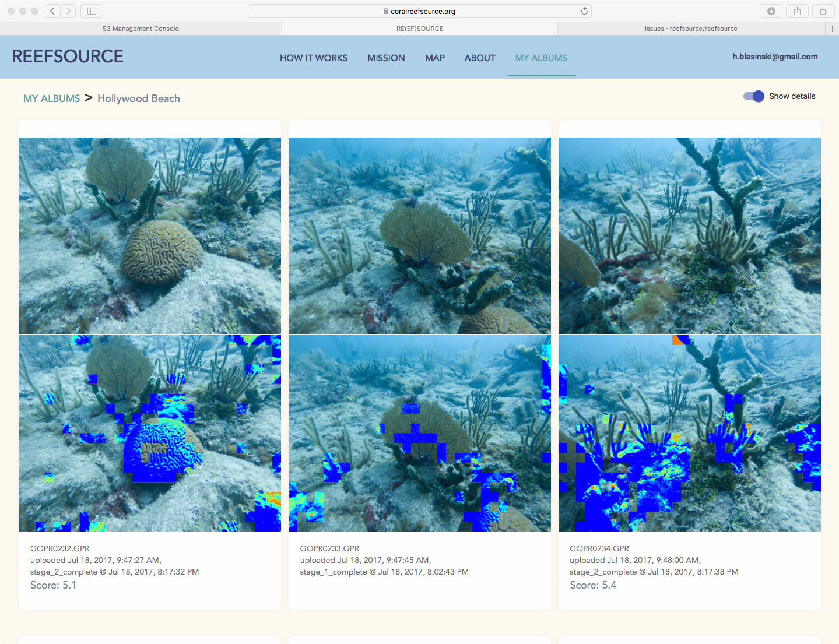
Task: Show the Safari sidebar
Action: (x=92, y=10)
